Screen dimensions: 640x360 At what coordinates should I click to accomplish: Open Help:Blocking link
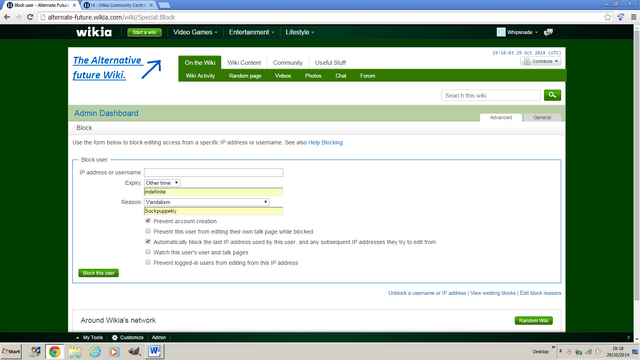(x=326, y=142)
